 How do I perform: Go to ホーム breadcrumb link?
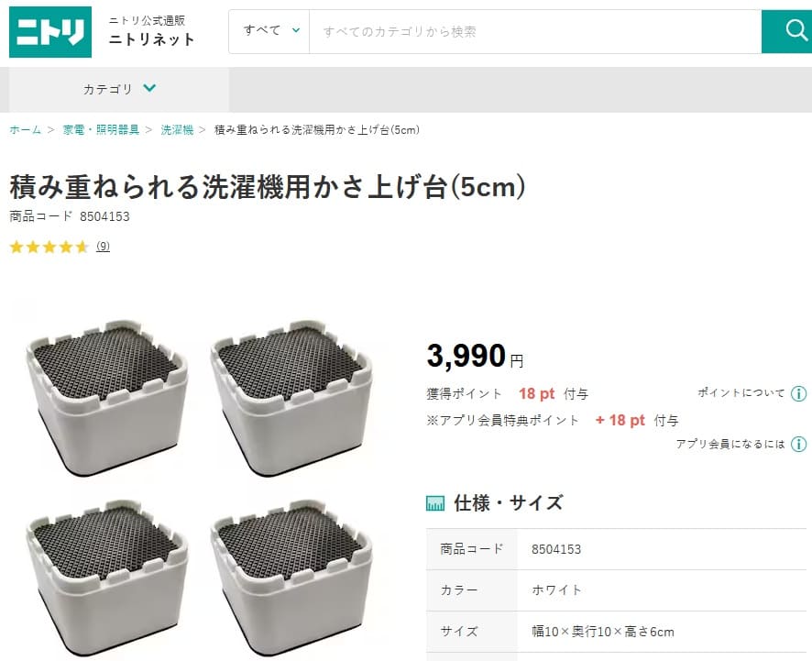tap(25, 129)
